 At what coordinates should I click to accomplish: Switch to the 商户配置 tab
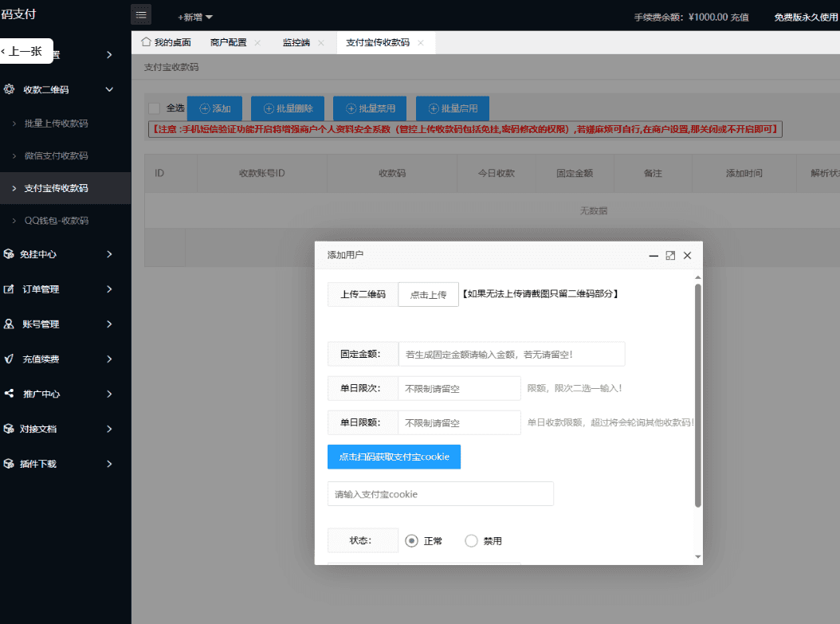228,42
